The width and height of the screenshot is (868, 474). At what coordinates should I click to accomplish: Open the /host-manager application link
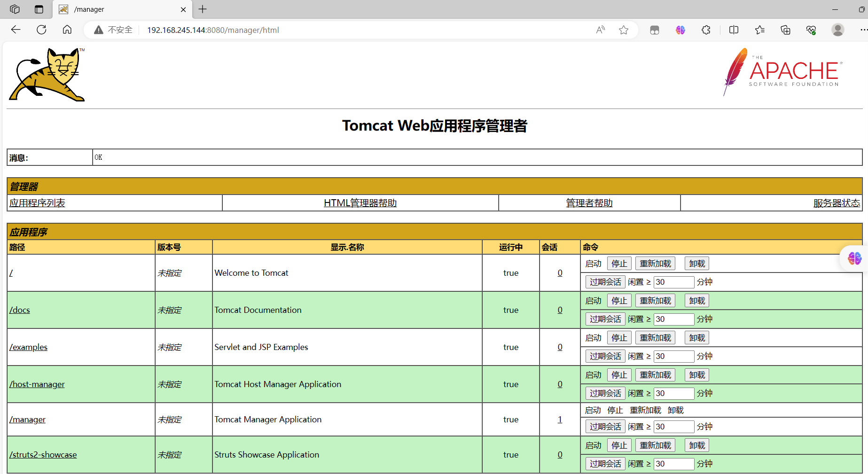37,384
